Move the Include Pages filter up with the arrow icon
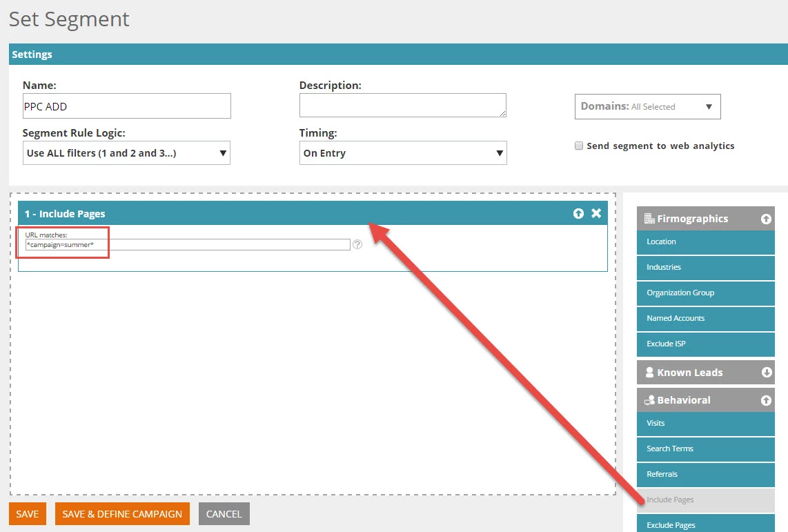The image size is (788, 532). pos(578,213)
